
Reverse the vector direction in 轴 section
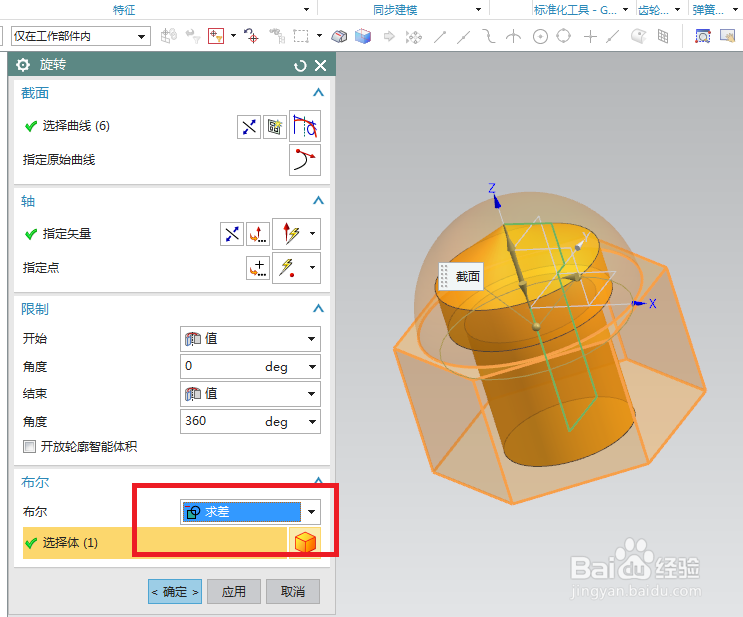pyautogui.click(x=232, y=234)
